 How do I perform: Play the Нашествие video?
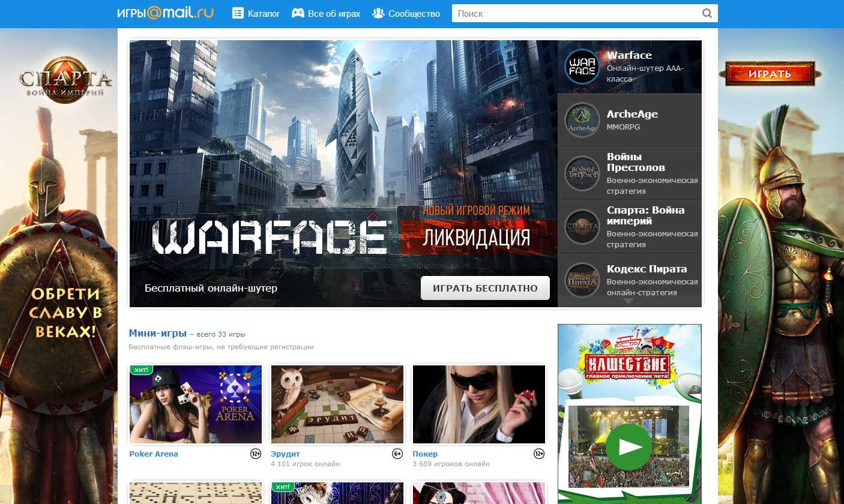pyautogui.click(x=628, y=447)
